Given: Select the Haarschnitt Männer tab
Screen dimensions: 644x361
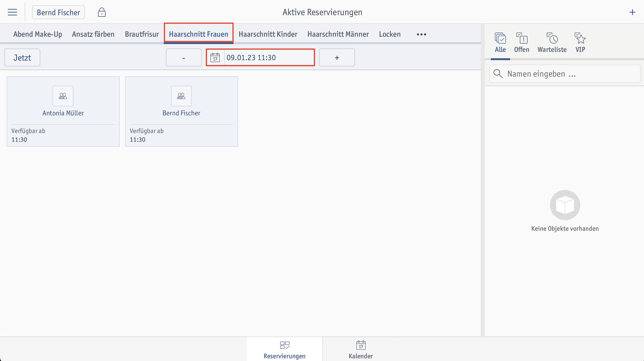Looking at the screenshot, I should point(338,34).
